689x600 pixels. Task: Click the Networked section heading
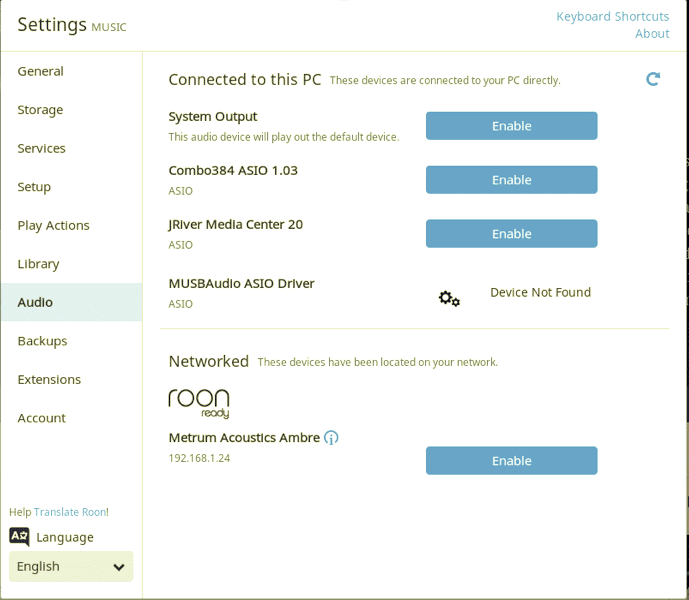point(209,361)
